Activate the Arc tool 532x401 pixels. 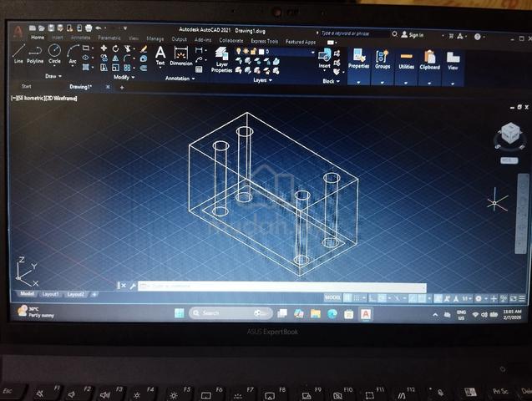pyautogui.click(x=73, y=54)
